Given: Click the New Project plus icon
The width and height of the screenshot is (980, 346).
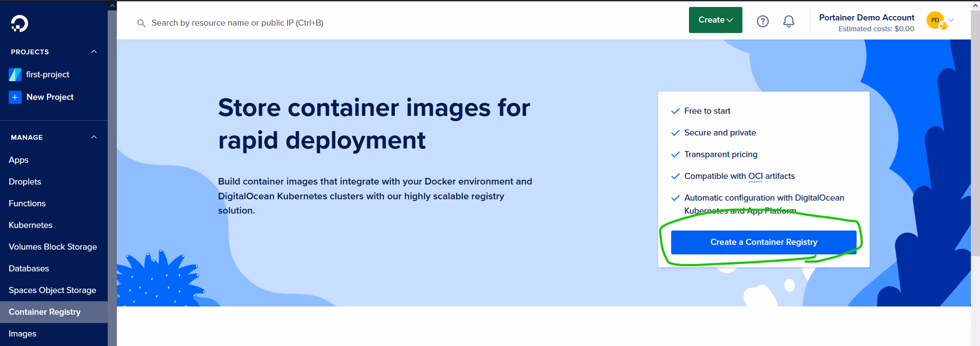Looking at the screenshot, I should [x=15, y=97].
